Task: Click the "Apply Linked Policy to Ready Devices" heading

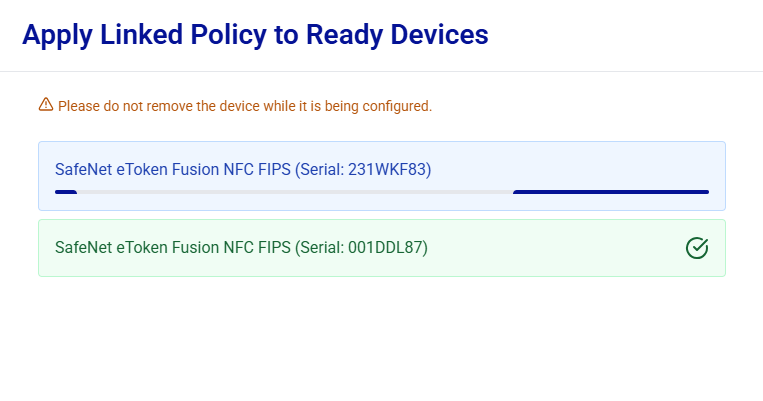Action: point(255,35)
